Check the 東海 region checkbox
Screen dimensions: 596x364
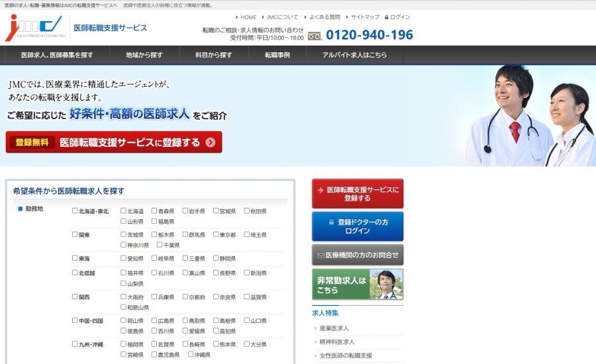pyautogui.click(x=75, y=258)
